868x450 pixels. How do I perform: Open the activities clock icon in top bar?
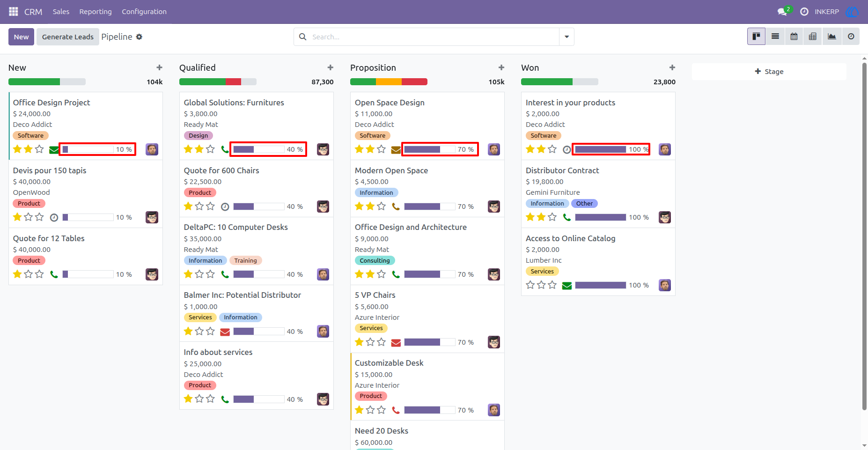tap(804, 11)
